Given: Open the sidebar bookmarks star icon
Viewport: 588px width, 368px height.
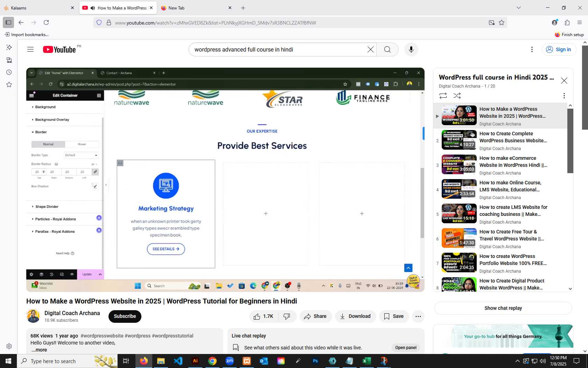Looking at the screenshot, I should [x=9, y=84].
